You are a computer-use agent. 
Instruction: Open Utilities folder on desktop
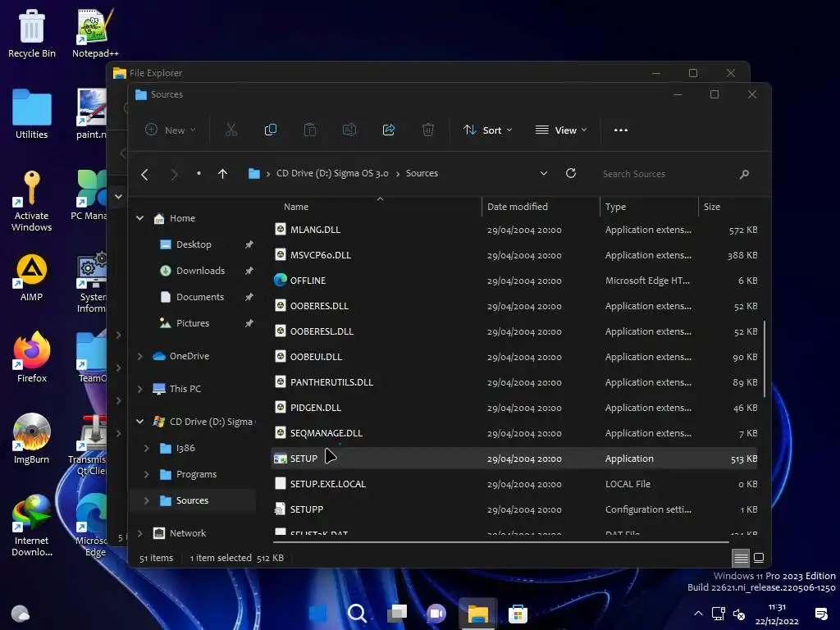[x=32, y=114]
